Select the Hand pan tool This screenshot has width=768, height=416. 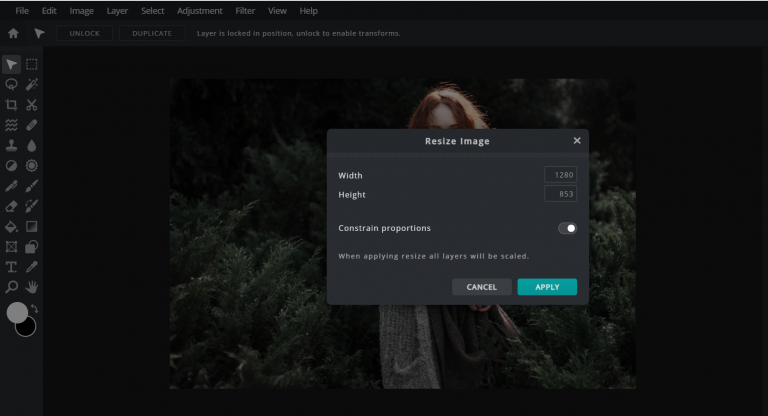32,287
